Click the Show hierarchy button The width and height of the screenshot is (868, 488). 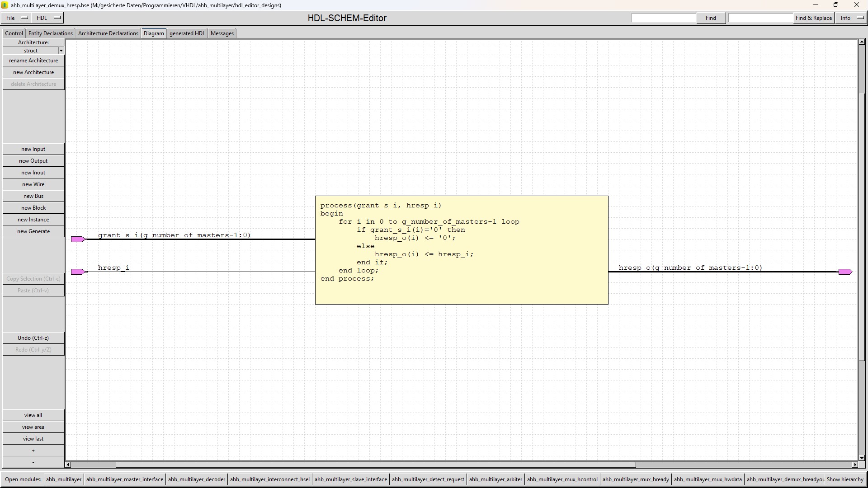coord(844,479)
